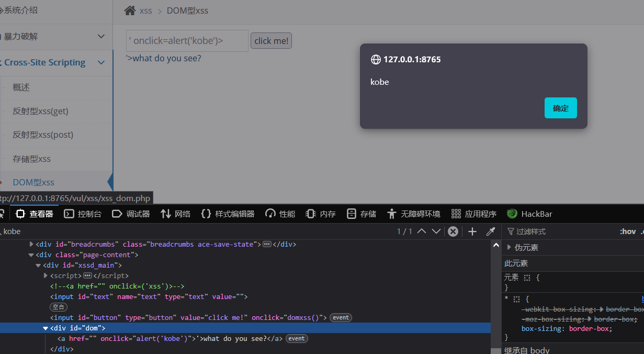Click the 空白 whitespace badge
Viewport: 644px width, 354px height.
tap(59, 307)
